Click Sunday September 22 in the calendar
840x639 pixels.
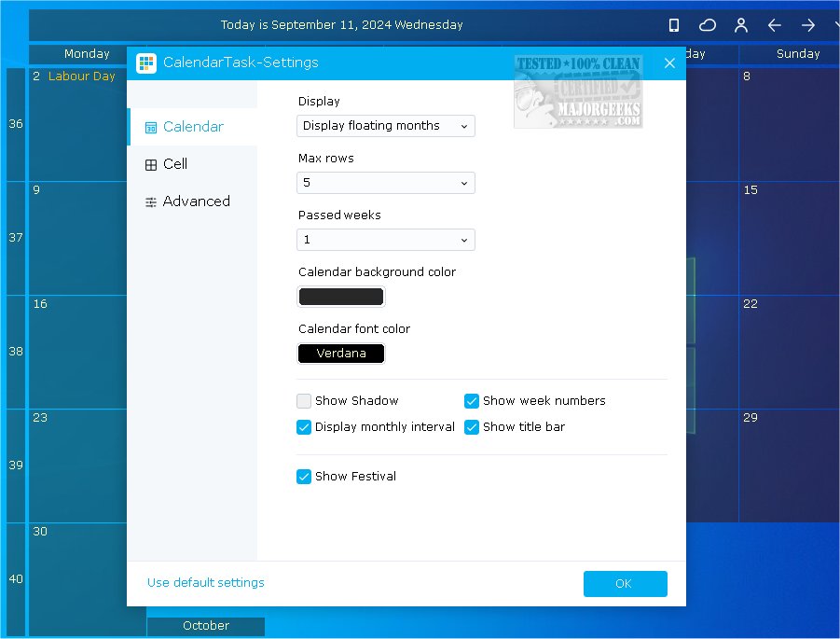789,353
